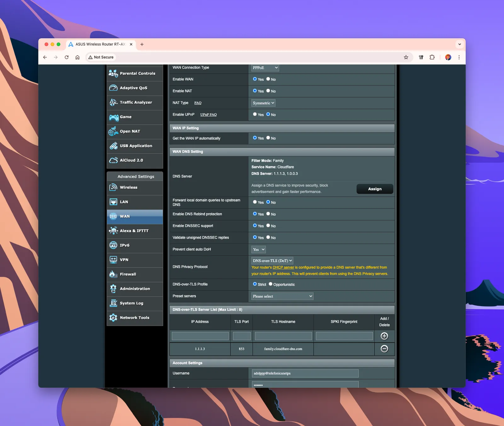This screenshot has width=504, height=426.
Task: Set Enable WAN to No
Action: coord(268,79)
